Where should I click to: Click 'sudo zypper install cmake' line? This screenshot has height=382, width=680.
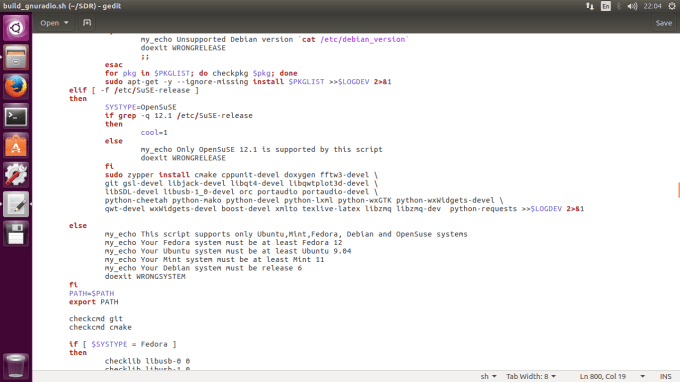tap(241, 175)
